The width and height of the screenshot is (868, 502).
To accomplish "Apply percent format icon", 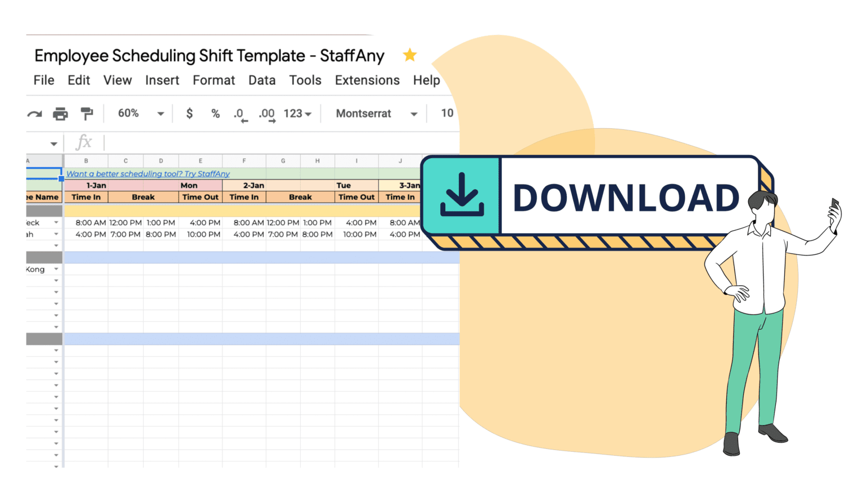I will click(x=215, y=113).
